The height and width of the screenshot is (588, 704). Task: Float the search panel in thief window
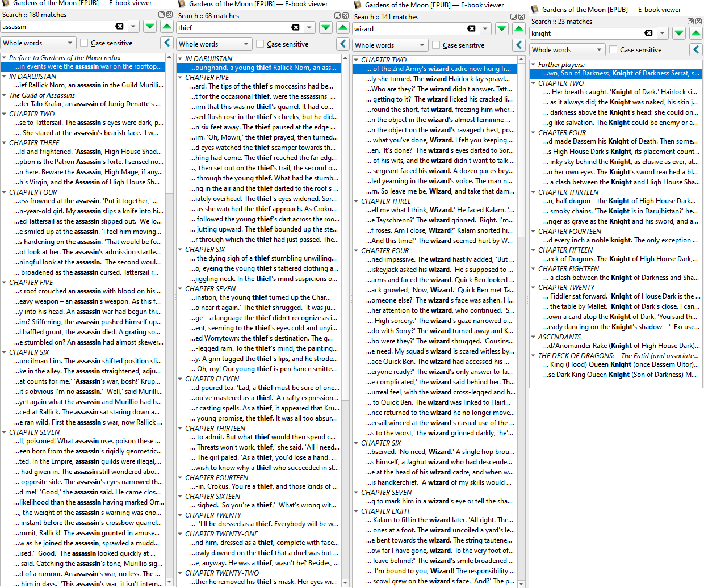[x=337, y=16]
